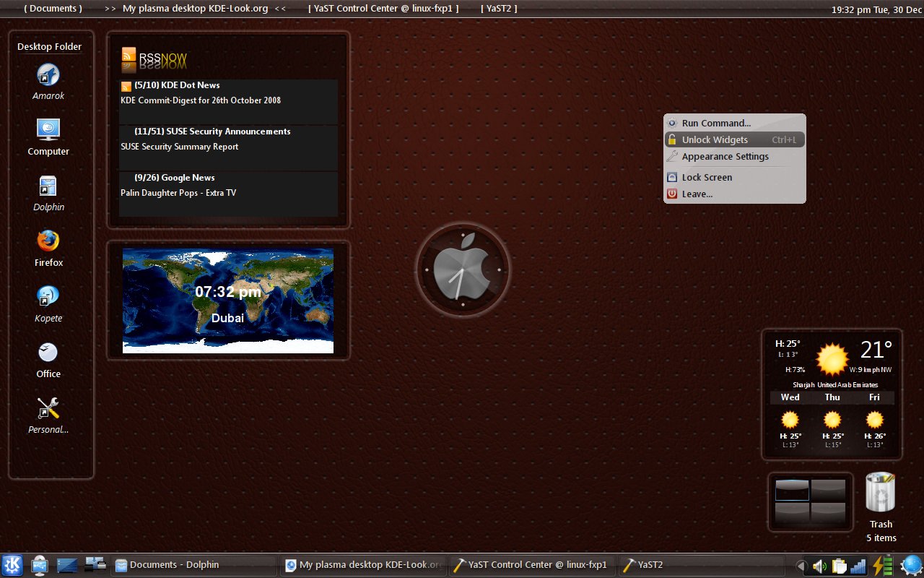Select Run Command... in context menu
The width and height of the screenshot is (924, 578).
pyautogui.click(x=734, y=123)
